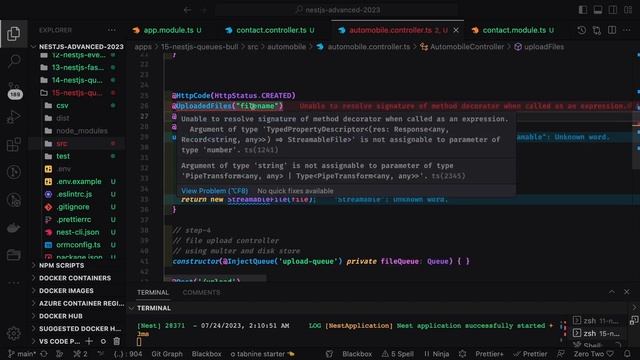Open the Manage gear in the activity bar
Screen dimensions: 640x360
[x=13, y=333]
